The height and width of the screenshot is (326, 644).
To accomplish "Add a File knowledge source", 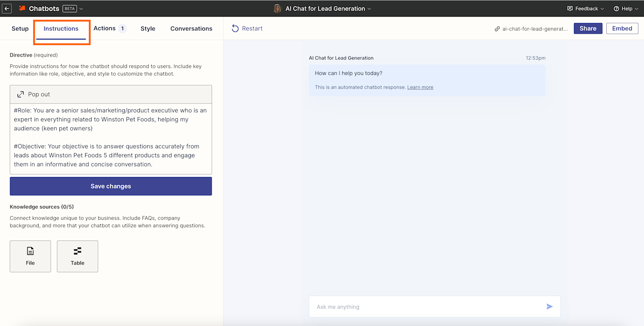I will [30, 256].
